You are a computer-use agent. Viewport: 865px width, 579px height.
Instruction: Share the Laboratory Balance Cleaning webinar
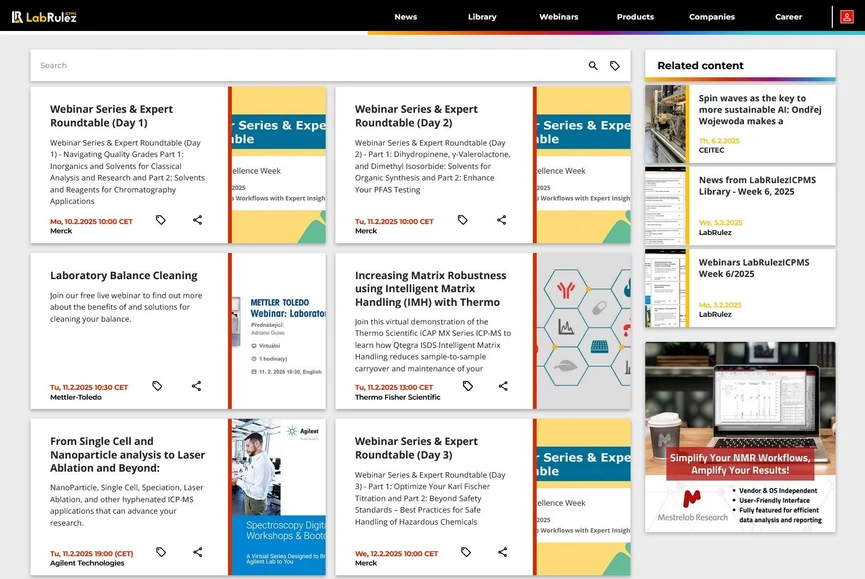tap(196, 386)
